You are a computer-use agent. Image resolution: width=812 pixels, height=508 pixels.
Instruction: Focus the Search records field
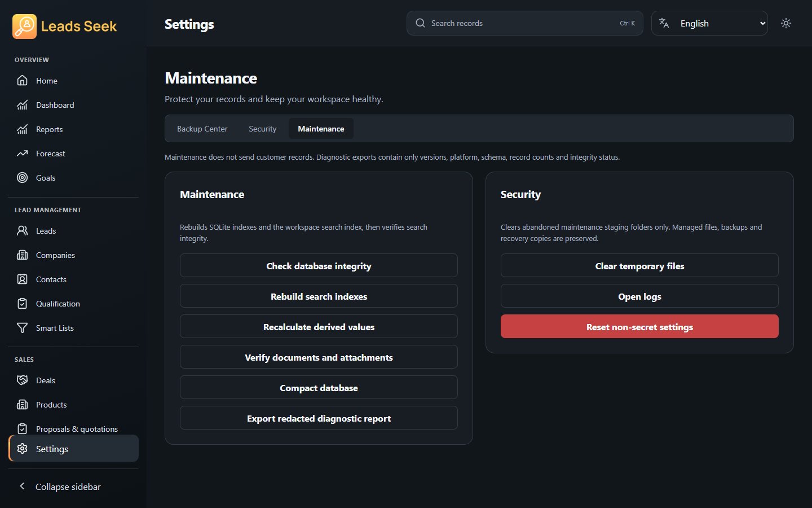pyautogui.click(x=524, y=23)
